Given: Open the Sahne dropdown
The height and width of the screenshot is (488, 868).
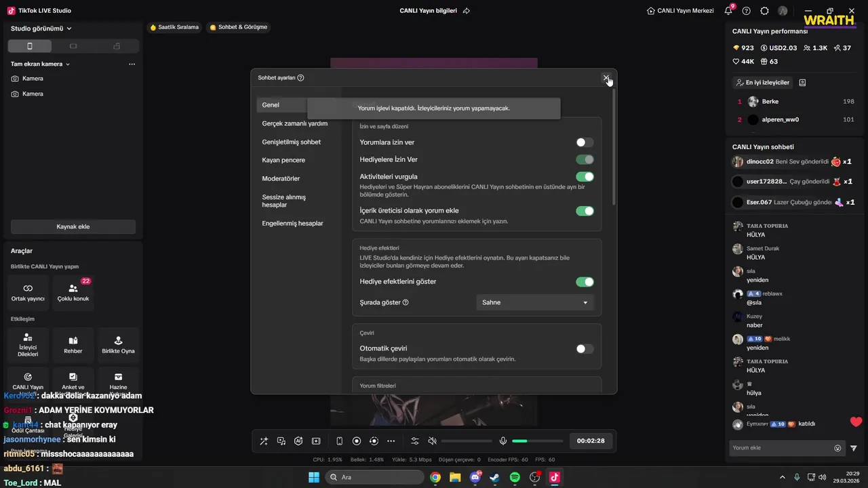Looking at the screenshot, I should (x=535, y=303).
